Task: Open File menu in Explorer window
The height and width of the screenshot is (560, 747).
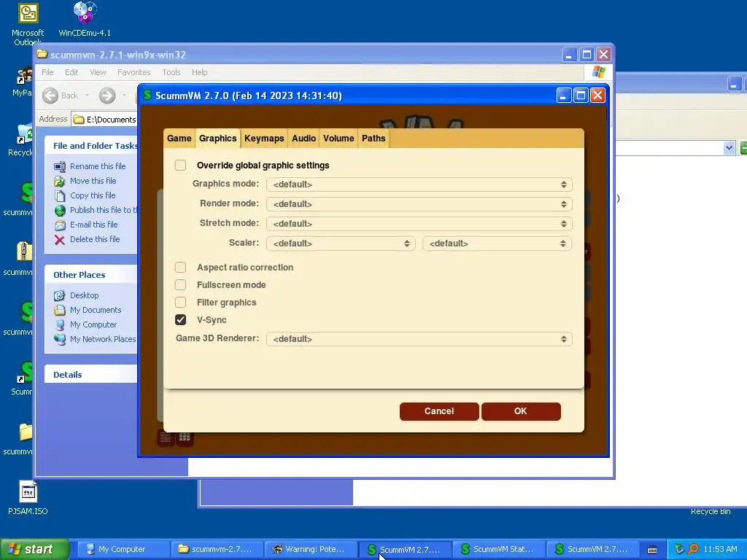Action: [x=47, y=72]
